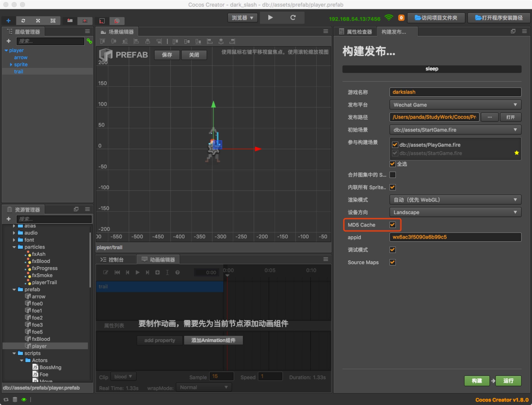Add a new node in hierarchy panel

[9, 41]
